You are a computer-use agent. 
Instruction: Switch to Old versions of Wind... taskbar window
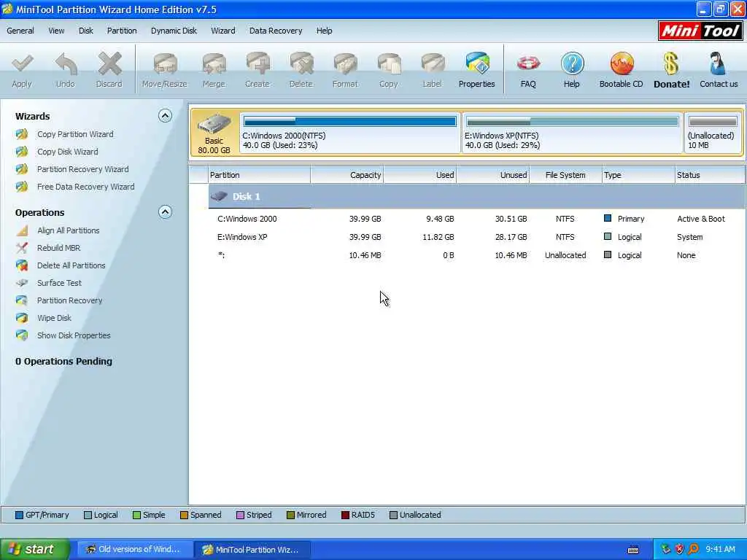(135, 550)
